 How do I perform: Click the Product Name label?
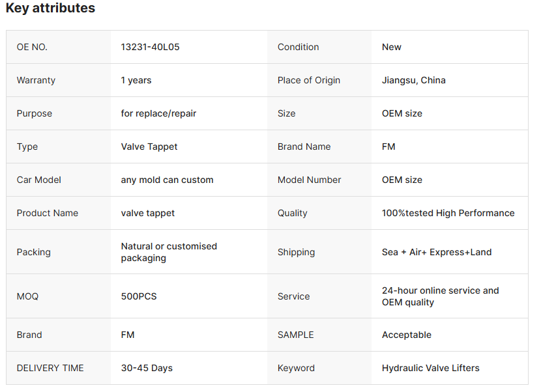pyautogui.click(x=47, y=213)
